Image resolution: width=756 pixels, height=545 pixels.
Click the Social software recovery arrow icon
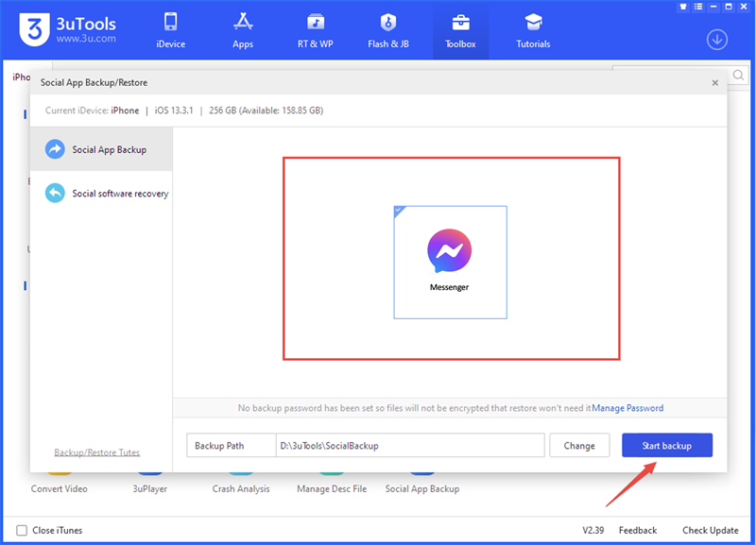click(x=55, y=194)
